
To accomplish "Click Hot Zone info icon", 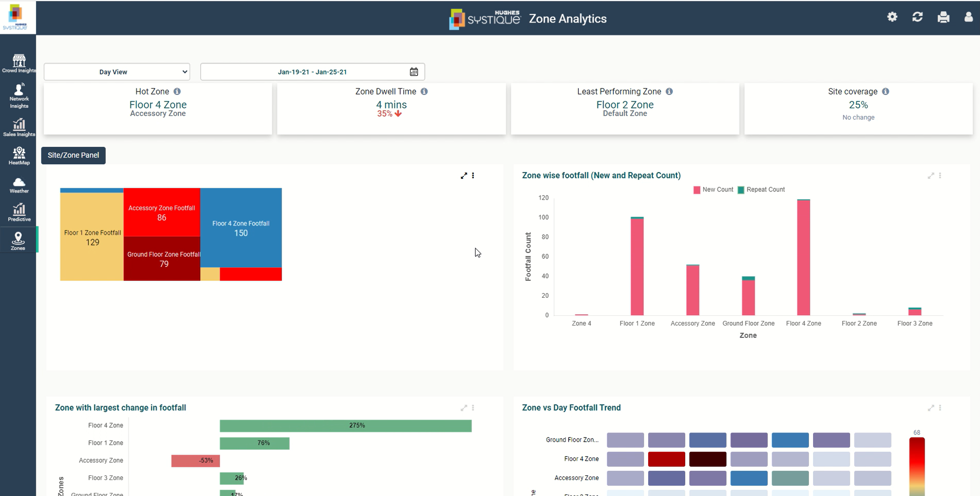I will (x=177, y=91).
